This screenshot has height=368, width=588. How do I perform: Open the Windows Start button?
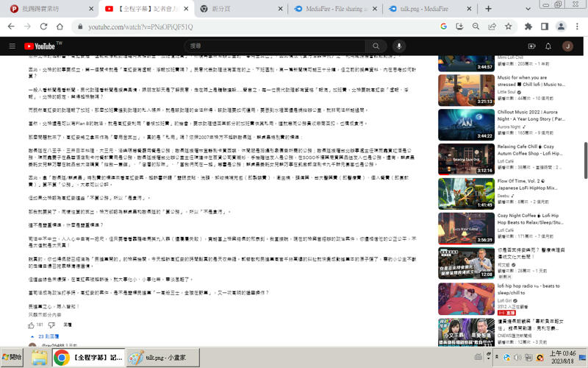point(12,357)
